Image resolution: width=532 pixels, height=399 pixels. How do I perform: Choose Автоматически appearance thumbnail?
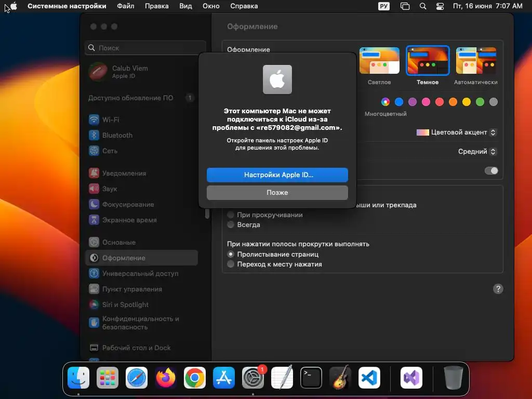476,60
